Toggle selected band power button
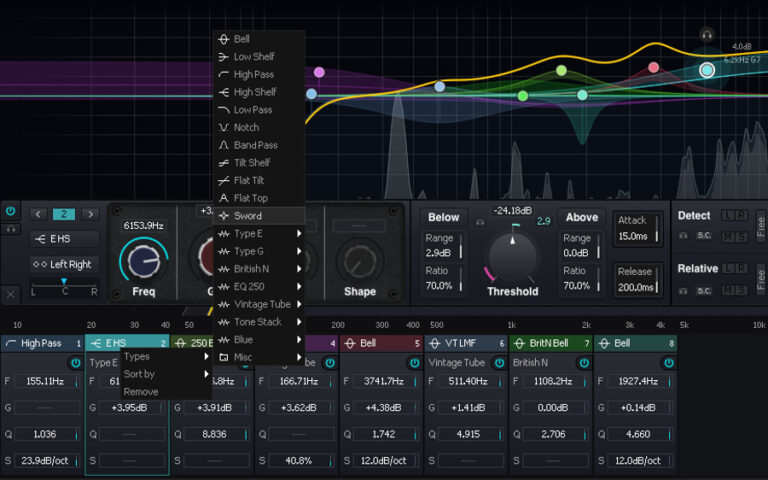Image resolution: width=768 pixels, height=480 pixels. 10,211
